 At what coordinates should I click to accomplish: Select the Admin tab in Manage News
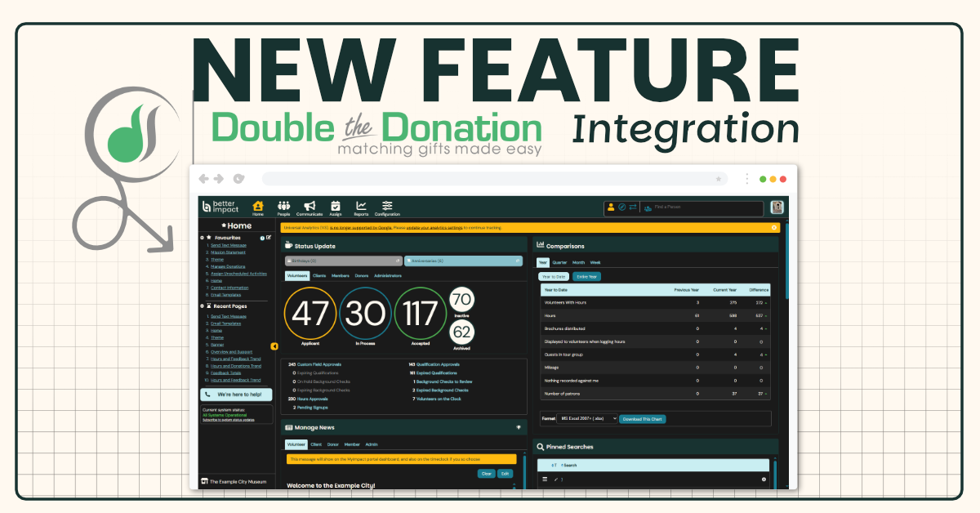pyautogui.click(x=372, y=444)
